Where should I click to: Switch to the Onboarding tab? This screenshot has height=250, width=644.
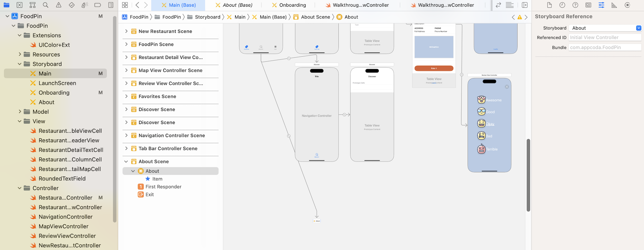coord(289,5)
